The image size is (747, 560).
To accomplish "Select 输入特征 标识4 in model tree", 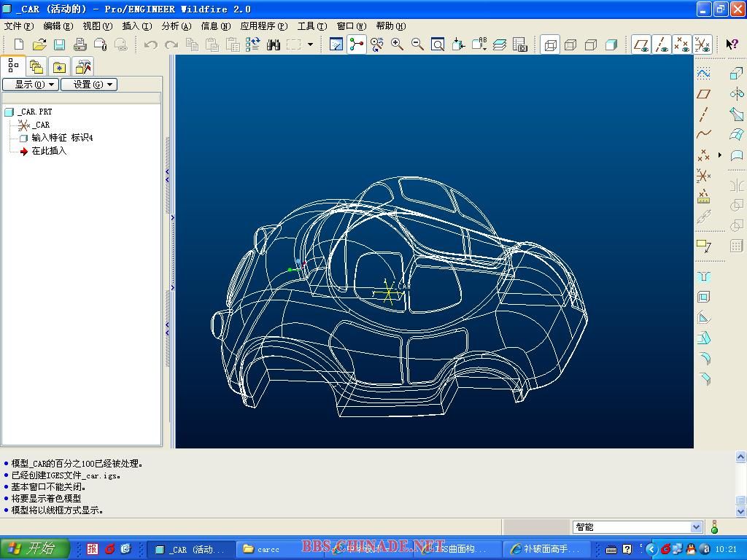I will point(62,138).
